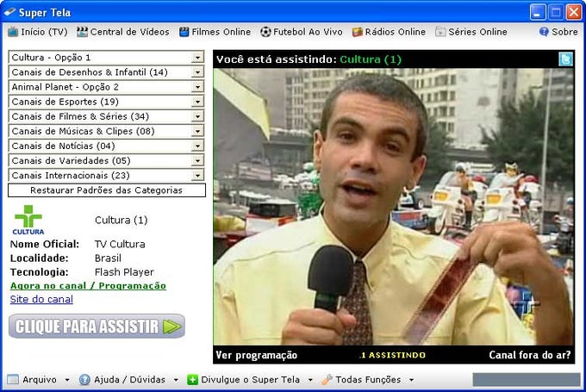Click the TV Cultura official name value
The height and width of the screenshot is (392, 586).
coord(120,244)
